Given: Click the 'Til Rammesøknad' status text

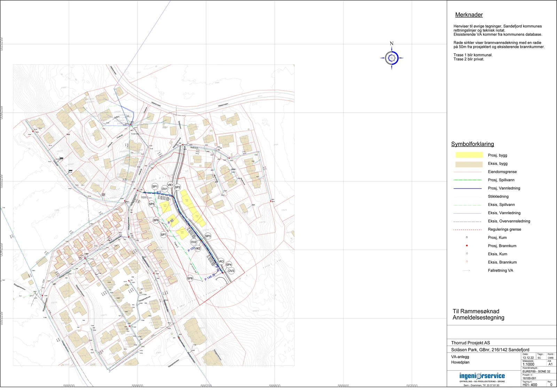Looking at the screenshot, I should tap(476, 311).
